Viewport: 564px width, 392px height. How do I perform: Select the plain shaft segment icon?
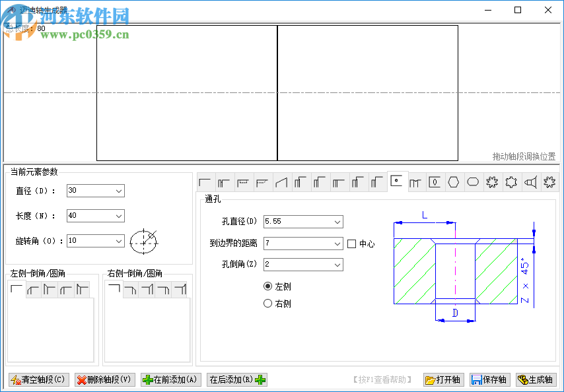(205, 181)
